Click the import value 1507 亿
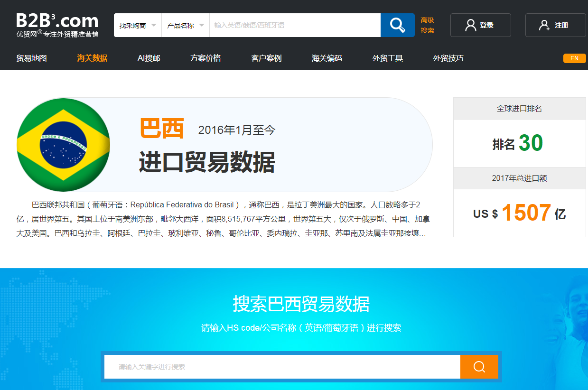 coord(533,213)
